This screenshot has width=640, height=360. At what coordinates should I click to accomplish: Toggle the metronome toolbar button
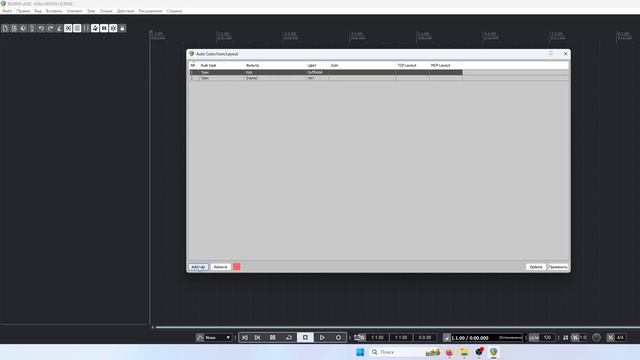tap(59, 28)
